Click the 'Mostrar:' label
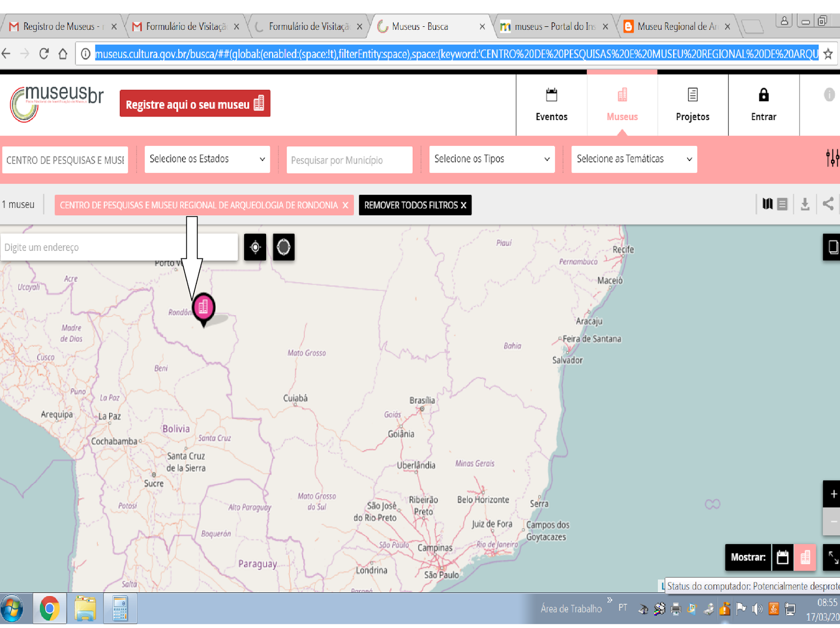This screenshot has height=628, width=840. click(x=748, y=557)
